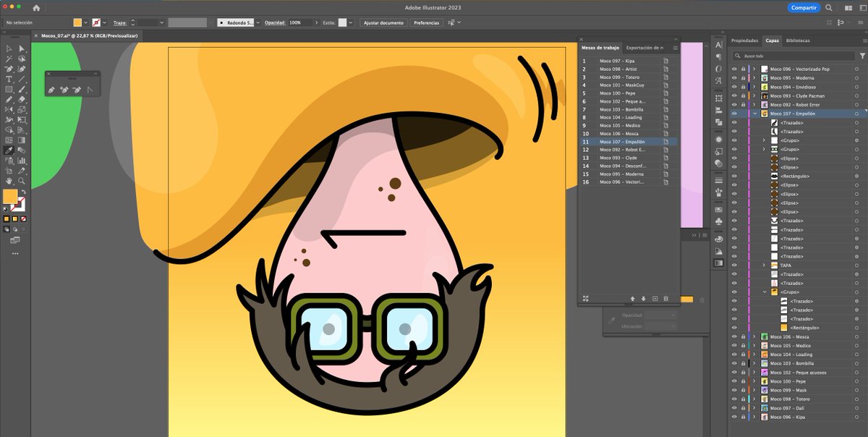Select the Hand tool
Screen dimensions: 868x437
point(9,181)
